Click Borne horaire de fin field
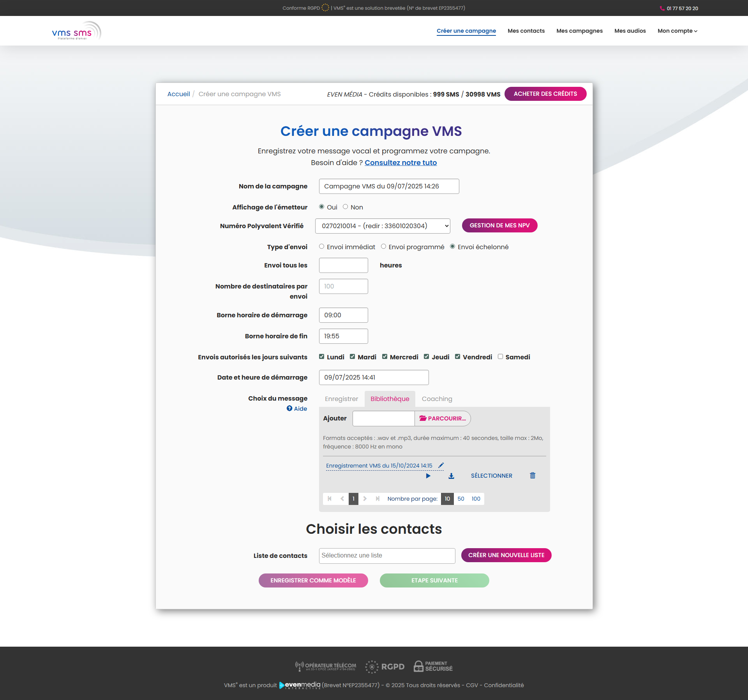The width and height of the screenshot is (748, 700). pyautogui.click(x=343, y=336)
